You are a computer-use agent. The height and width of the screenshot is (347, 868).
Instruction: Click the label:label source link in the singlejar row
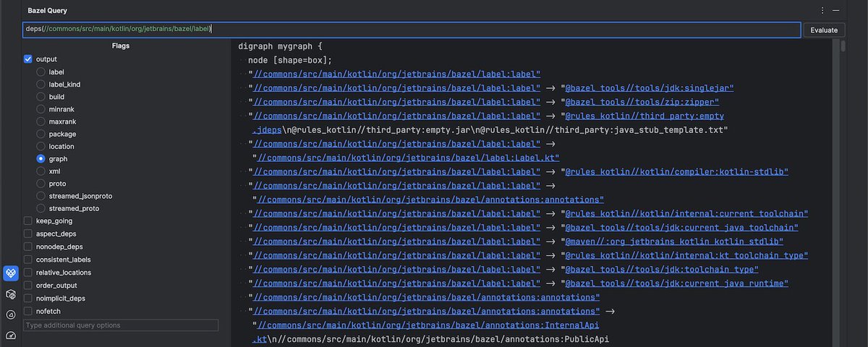[396, 87]
